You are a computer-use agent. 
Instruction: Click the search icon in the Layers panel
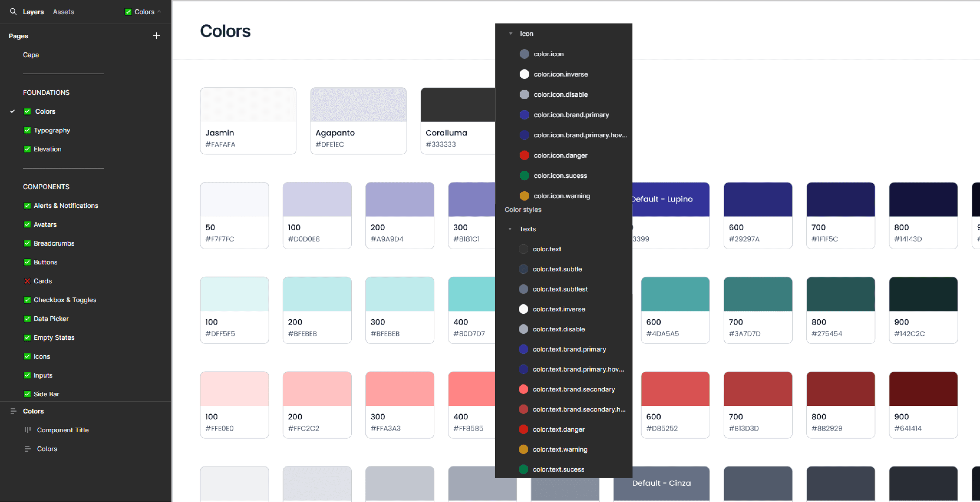click(x=13, y=12)
